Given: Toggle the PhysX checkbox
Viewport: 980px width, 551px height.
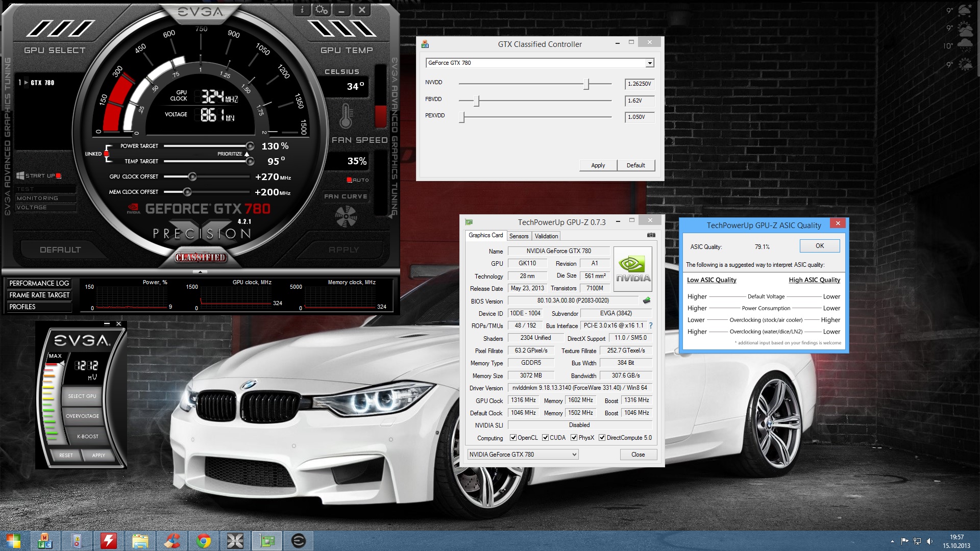Looking at the screenshot, I should click(574, 438).
